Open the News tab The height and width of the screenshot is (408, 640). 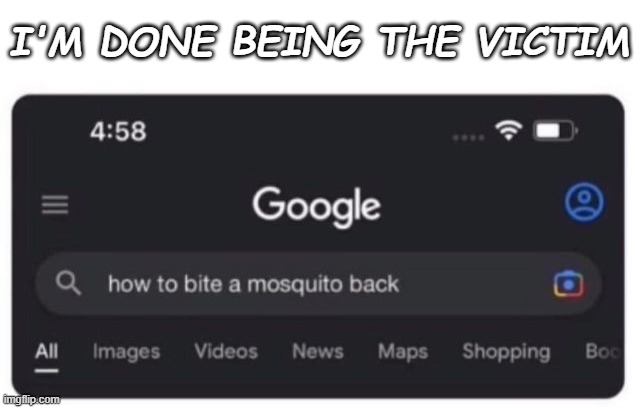pos(318,351)
